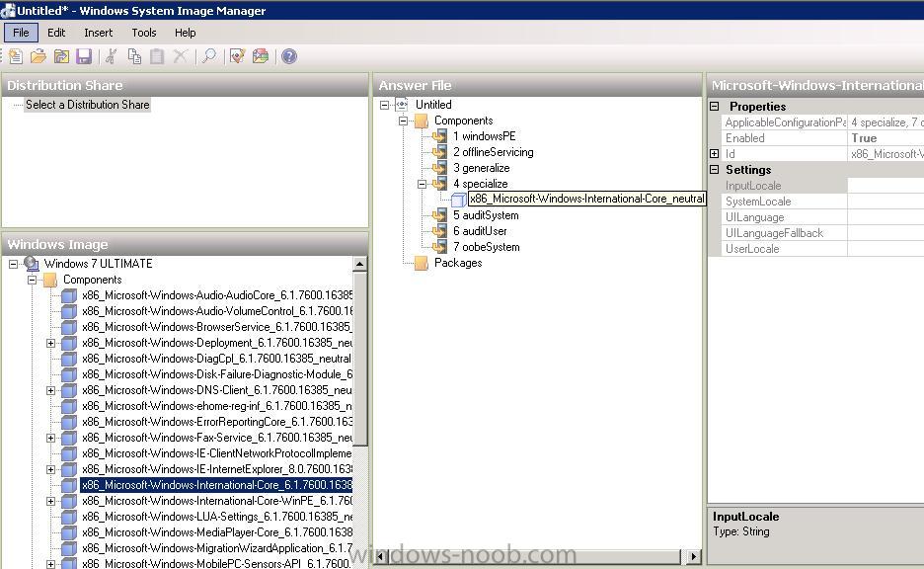This screenshot has width=924, height=569.
Task: Click the New Answer File toolbar icon
Action: pyautogui.click(x=16, y=56)
